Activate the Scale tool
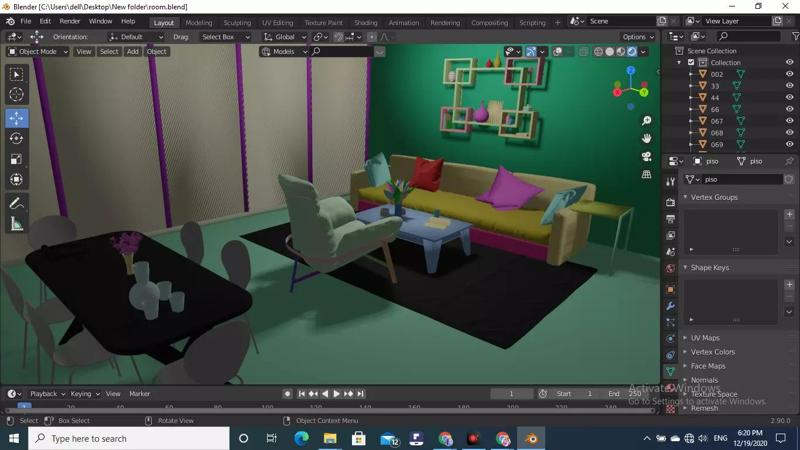The height and width of the screenshot is (450, 800). point(16,159)
